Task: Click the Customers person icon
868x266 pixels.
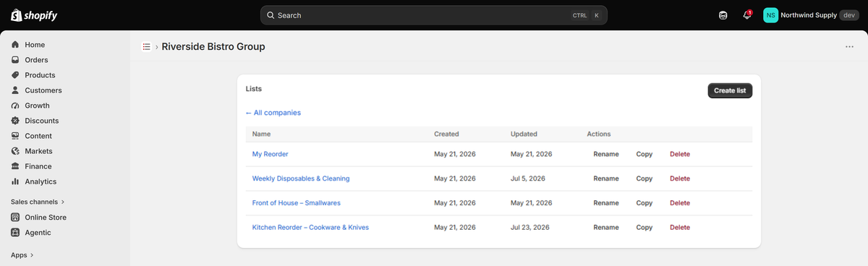Action: point(15,90)
